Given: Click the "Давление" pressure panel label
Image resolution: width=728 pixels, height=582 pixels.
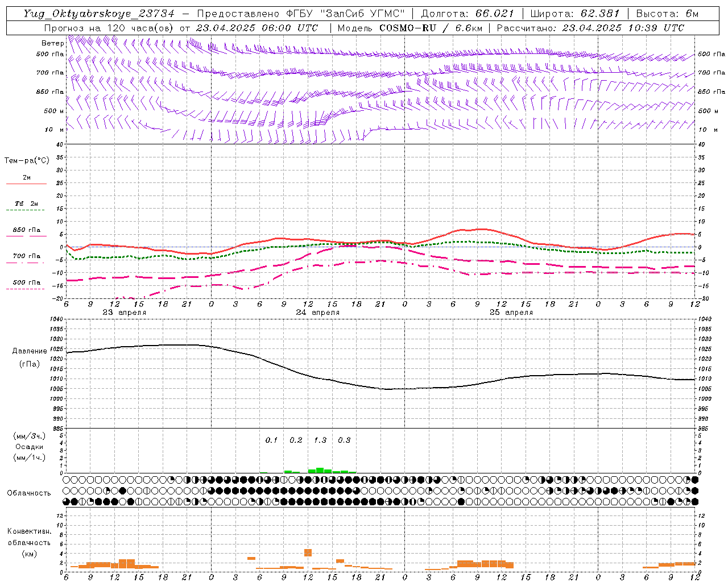Looking at the screenshot, I should (x=30, y=351).
